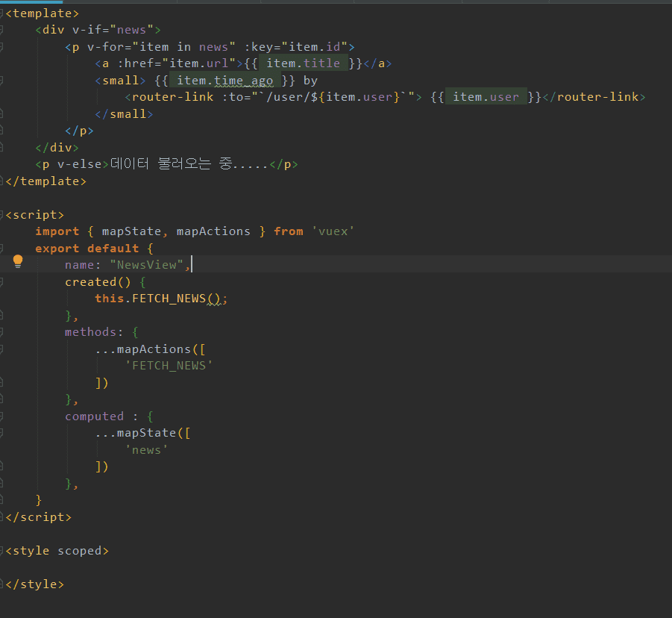Click the closing </script> tag
This screenshot has width=672, height=618.
[x=39, y=517]
